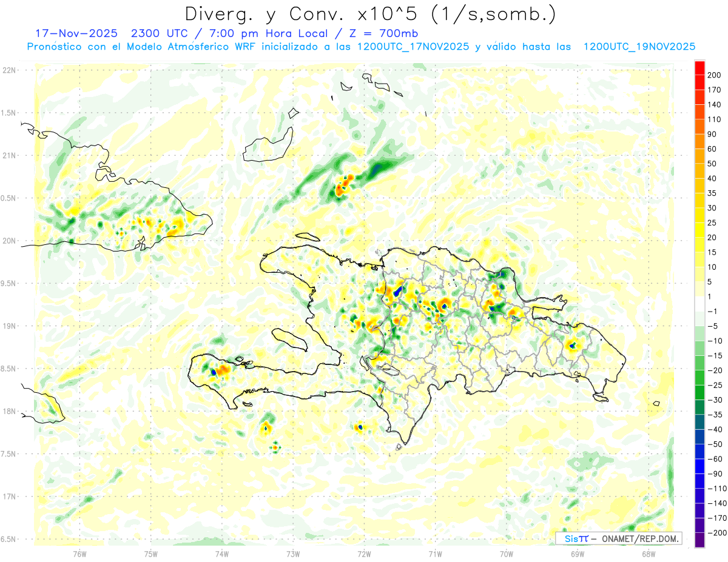The height and width of the screenshot is (562, 728).
Task: Click the valid-until time "1200UTC_19NOV2025"
Action: pyautogui.click(x=639, y=46)
